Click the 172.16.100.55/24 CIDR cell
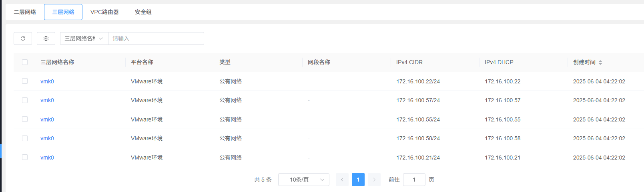The image size is (644, 192). point(418,119)
